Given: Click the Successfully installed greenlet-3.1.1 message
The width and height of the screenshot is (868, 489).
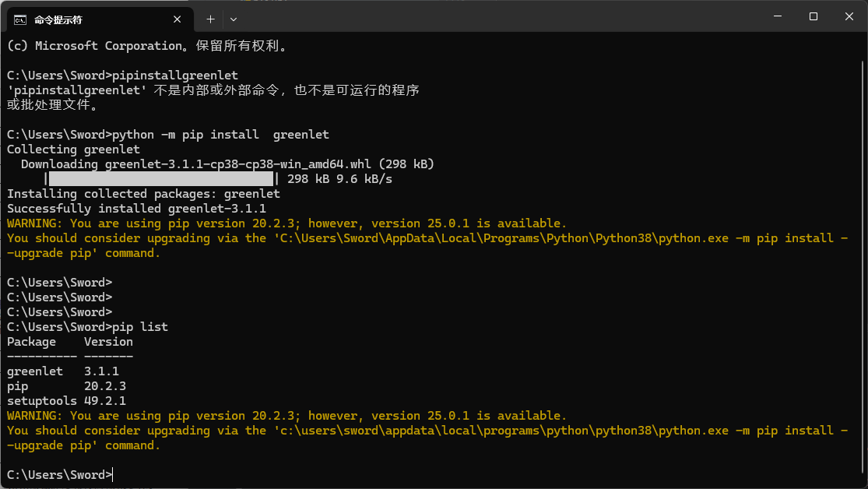Looking at the screenshot, I should click(x=136, y=208).
